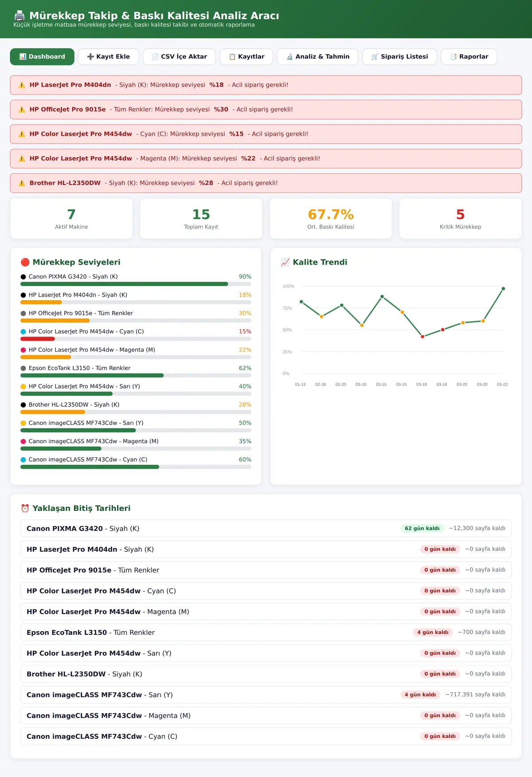Click the warning icon on HP LaserJet Pro M404dn alert

click(x=22, y=85)
